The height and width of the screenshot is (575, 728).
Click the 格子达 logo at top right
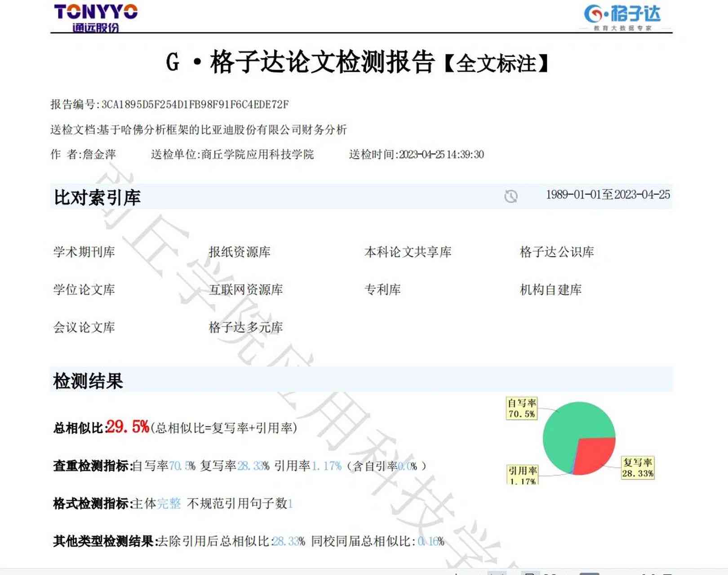(x=622, y=17)
